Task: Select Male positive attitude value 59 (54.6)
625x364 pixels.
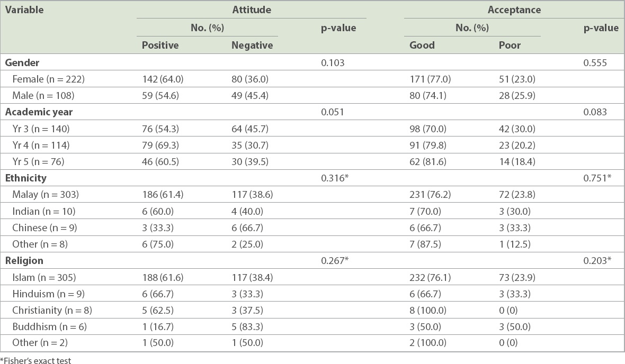Action: (160, 95)
